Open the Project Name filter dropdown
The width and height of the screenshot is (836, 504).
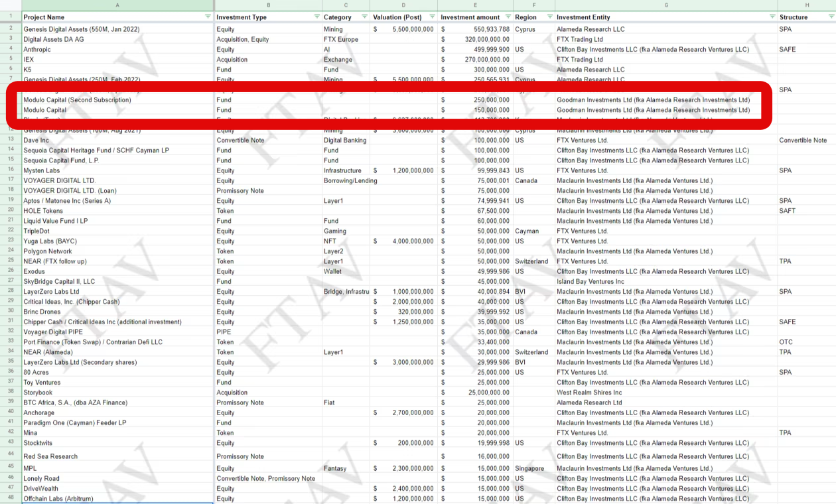[x=208, y=17]
